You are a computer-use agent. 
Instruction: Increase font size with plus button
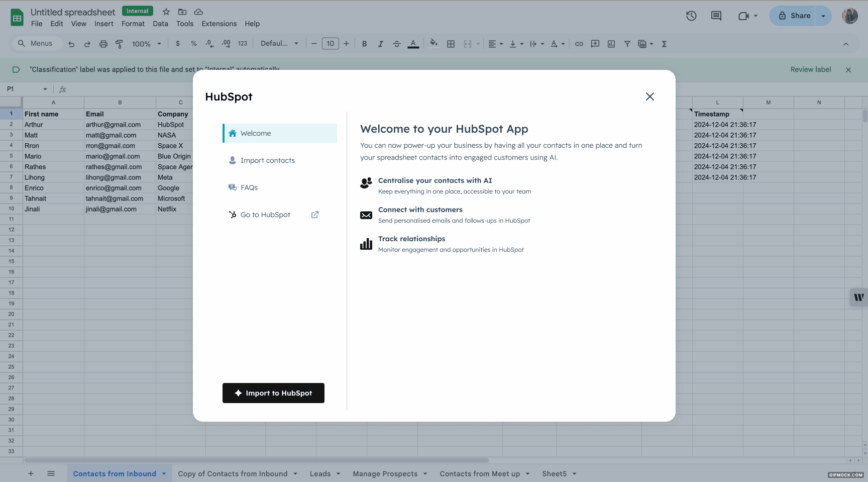coord(347,44)
